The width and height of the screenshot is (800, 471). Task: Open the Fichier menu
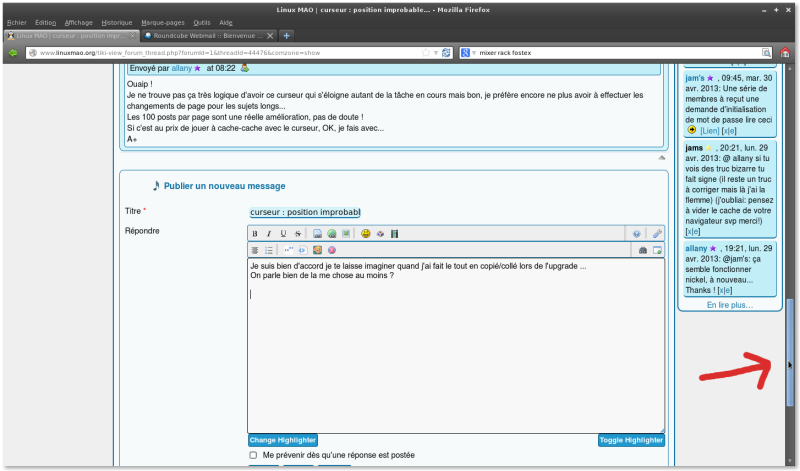[17, 22]
